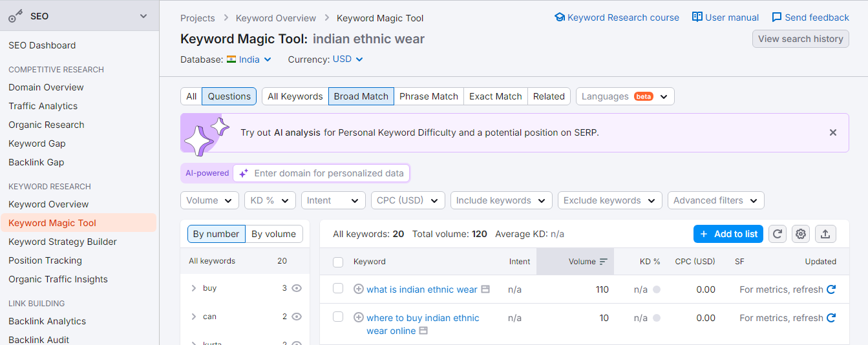The height and width of the screenshot is (345, 868).
Task: Open the Include keywords dropdown
Action: tap(502, 200)
